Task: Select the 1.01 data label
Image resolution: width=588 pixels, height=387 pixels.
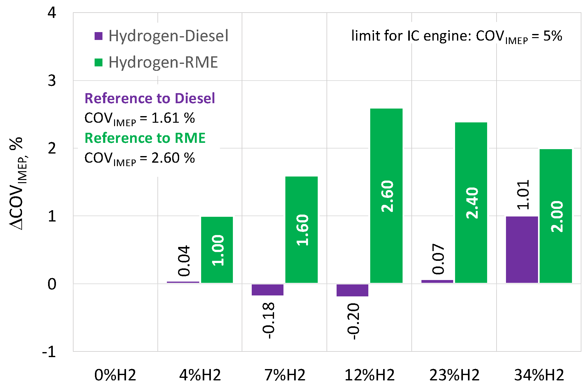Action: (x=523, y=195)
